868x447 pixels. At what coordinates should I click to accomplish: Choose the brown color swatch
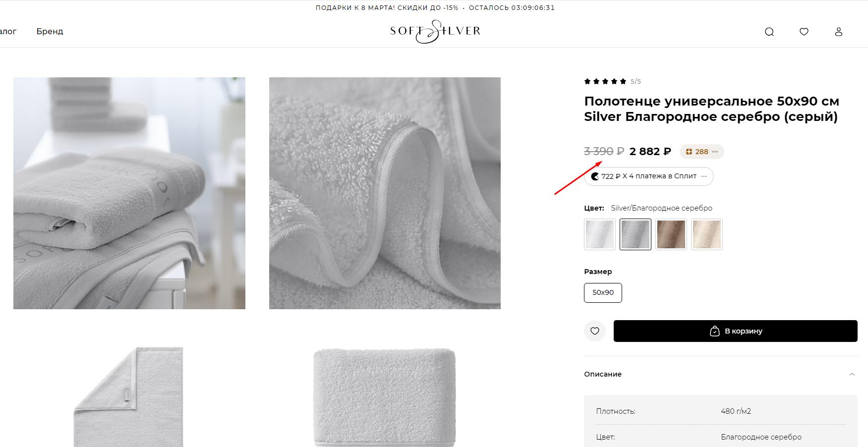click(671, 234)
